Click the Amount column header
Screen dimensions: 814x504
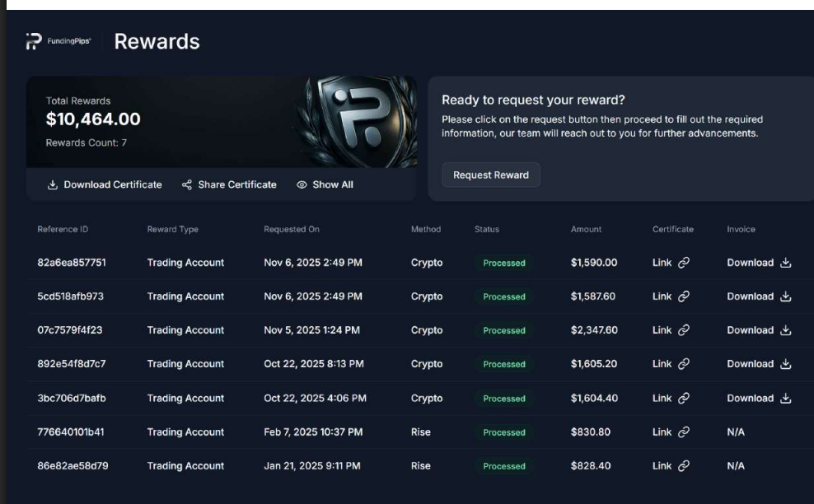coord(586,229)
